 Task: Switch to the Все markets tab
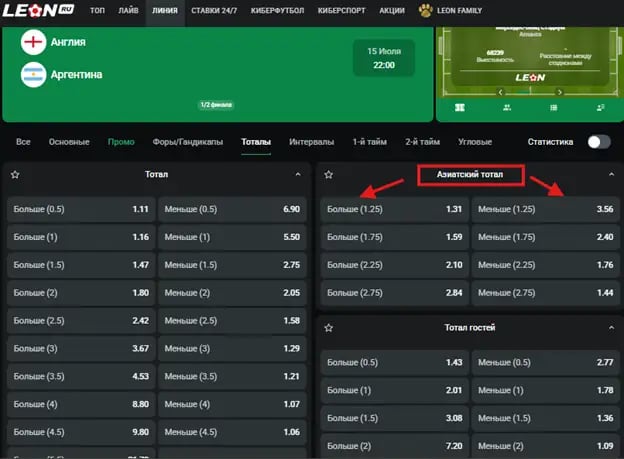click(x=23, y=142)
